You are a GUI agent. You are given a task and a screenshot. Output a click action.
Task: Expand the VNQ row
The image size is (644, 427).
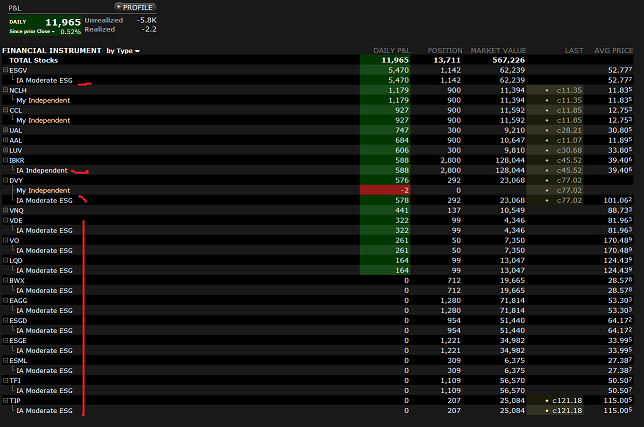[5, 210]
